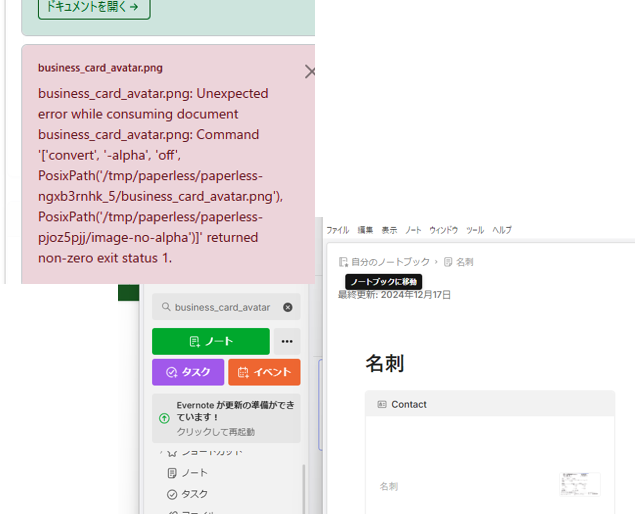
Task: Click the checkmark icon beside sidebar タスク
Action: coord(172,494)
